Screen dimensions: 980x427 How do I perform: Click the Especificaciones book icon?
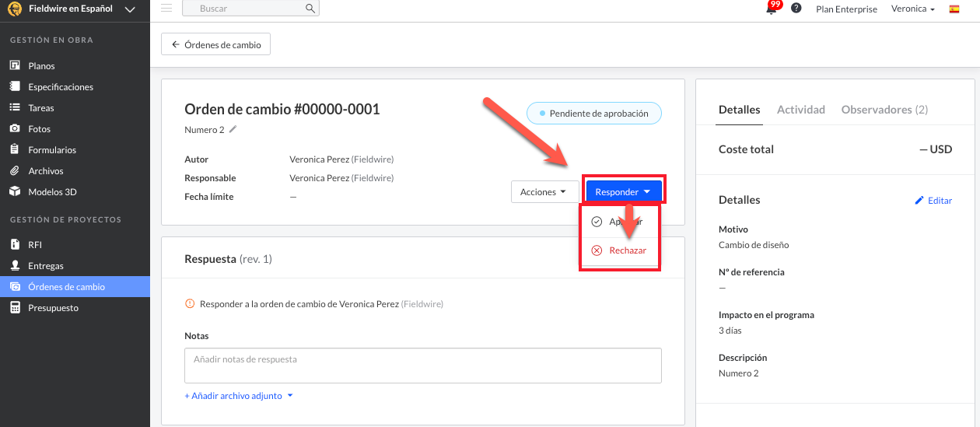click(x=14, y=86)
